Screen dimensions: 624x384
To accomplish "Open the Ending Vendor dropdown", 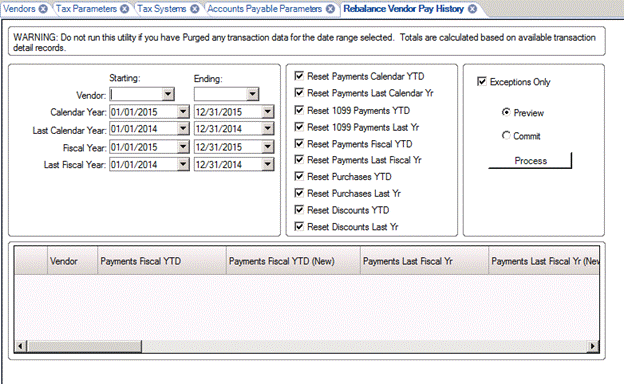I will pyautogui.click(x=252, y=94).
